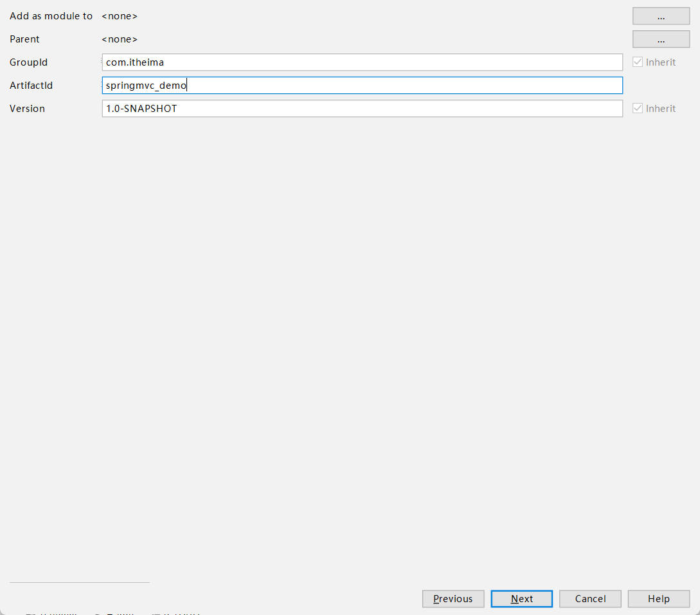The image size is (700, 615).
Task: Click the Inherit label text beside GroupId
Action: (x=661, y=62)
